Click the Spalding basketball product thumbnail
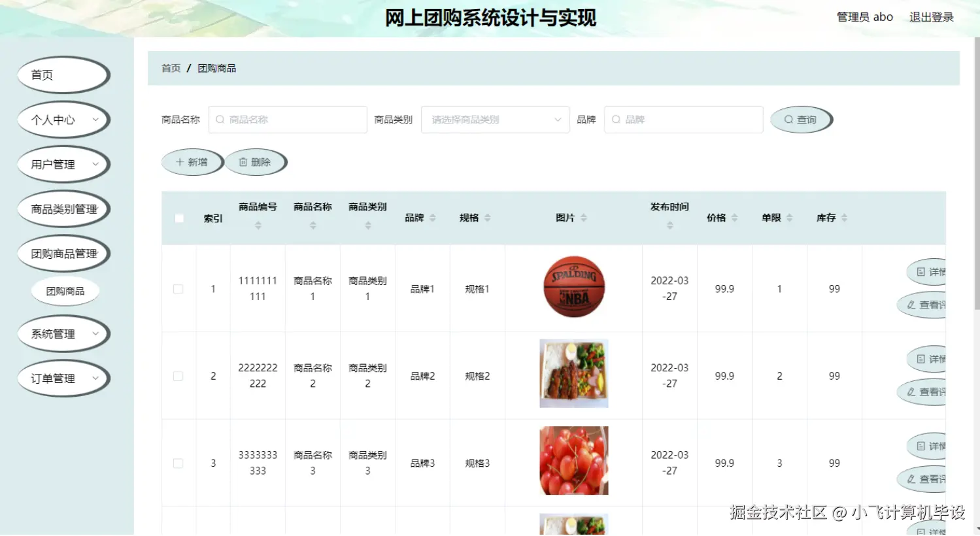Image resolution: width=980 pixels, height=536 pixels. tap(574, 287)
